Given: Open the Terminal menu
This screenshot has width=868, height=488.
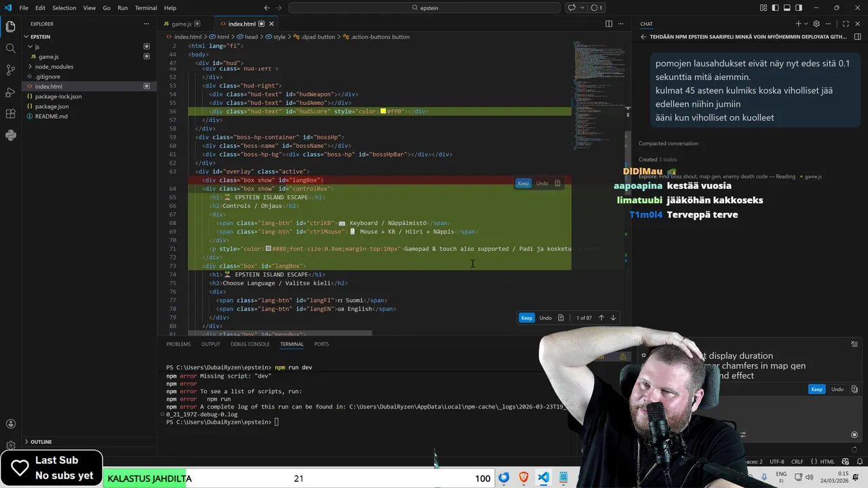Looking at the screenshot, I should click(x=146, y=7).
